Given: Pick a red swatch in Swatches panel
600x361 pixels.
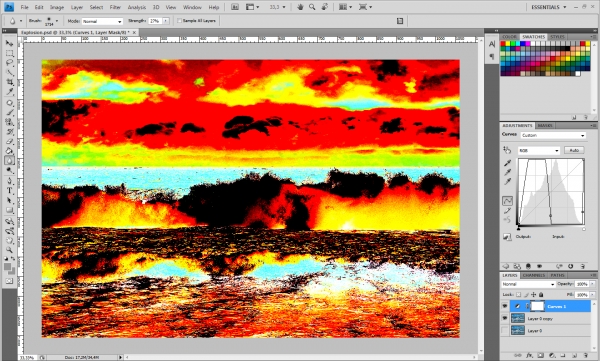Looking at the screenshot, I should click(503, 44).
